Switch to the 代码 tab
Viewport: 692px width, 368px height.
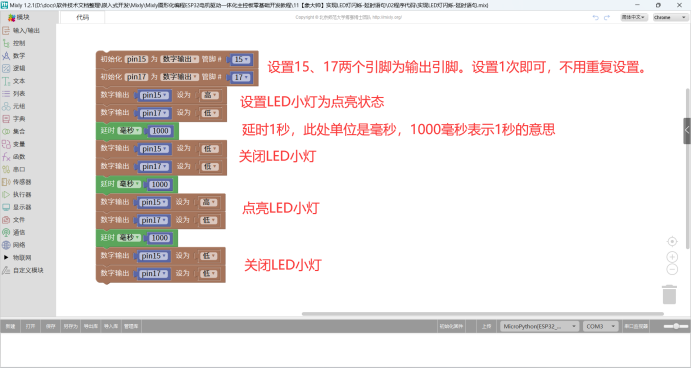point(83,17)
